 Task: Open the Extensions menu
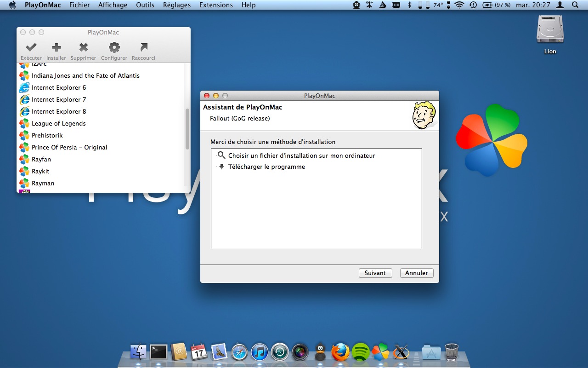(x=216, y=5)
